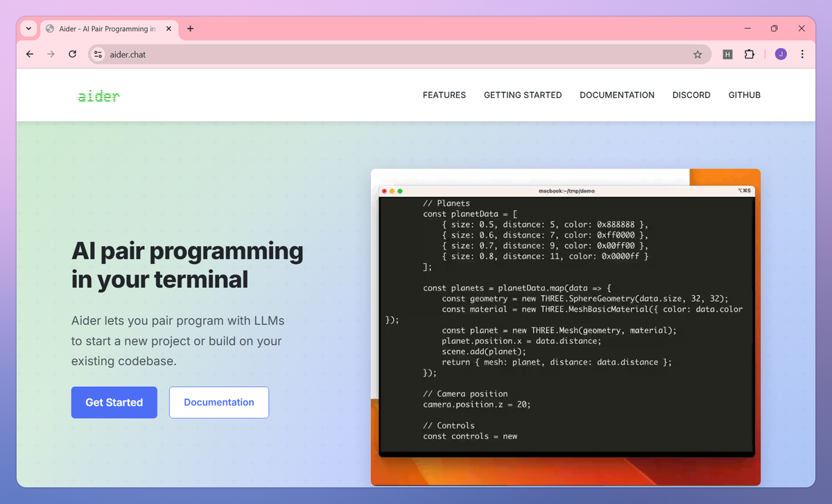832x504 pixels.
Task: Open the FEATURES nav item
Action: click(x=444, y=95)
